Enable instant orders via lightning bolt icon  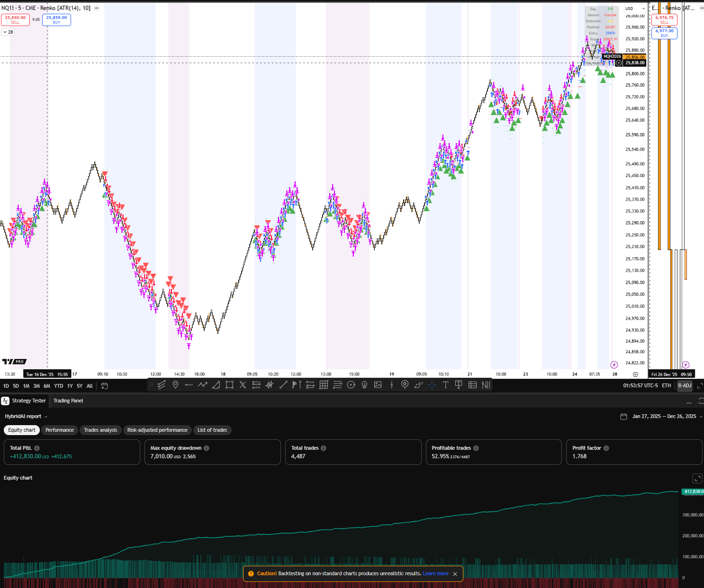614,364
